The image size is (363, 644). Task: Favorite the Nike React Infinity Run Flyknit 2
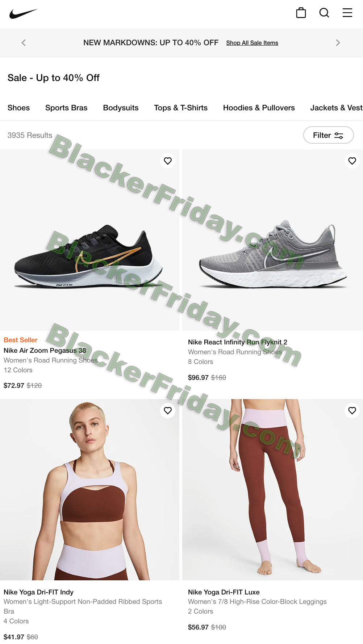(352, 161)
